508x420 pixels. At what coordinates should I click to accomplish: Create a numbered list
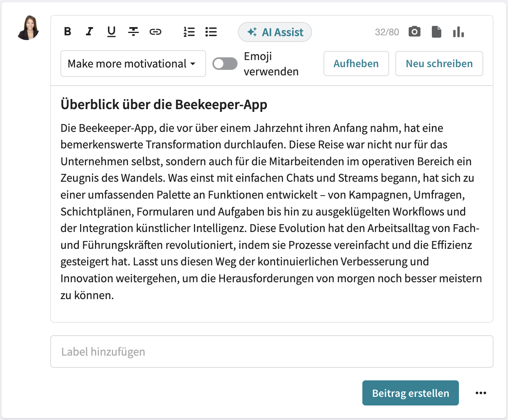point(189,32)
